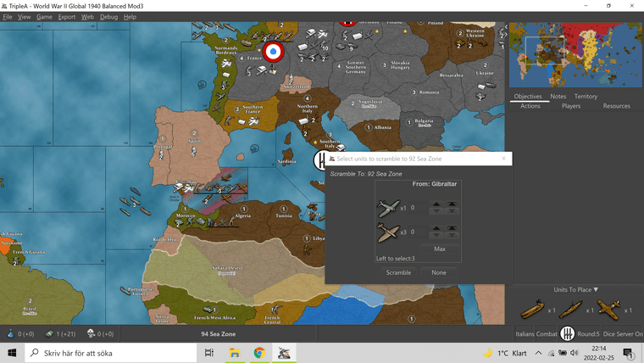
Task: Click the French roundel marker on map
Action: pos(273,53)
